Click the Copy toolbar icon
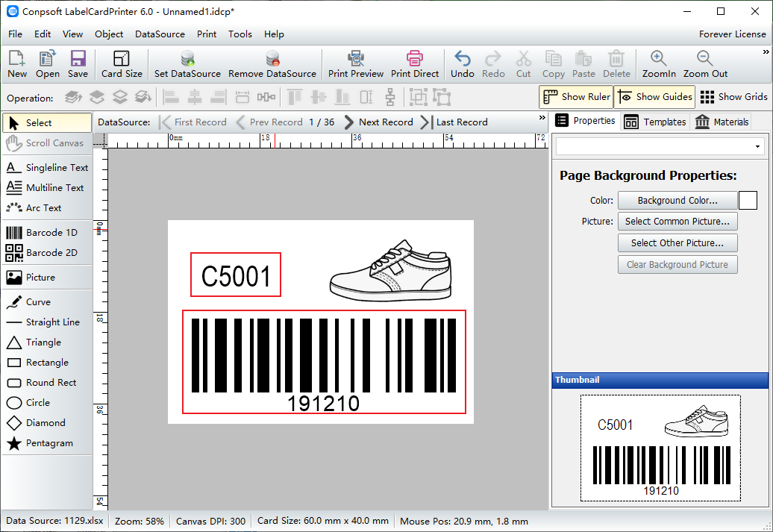 coord(553,65)
